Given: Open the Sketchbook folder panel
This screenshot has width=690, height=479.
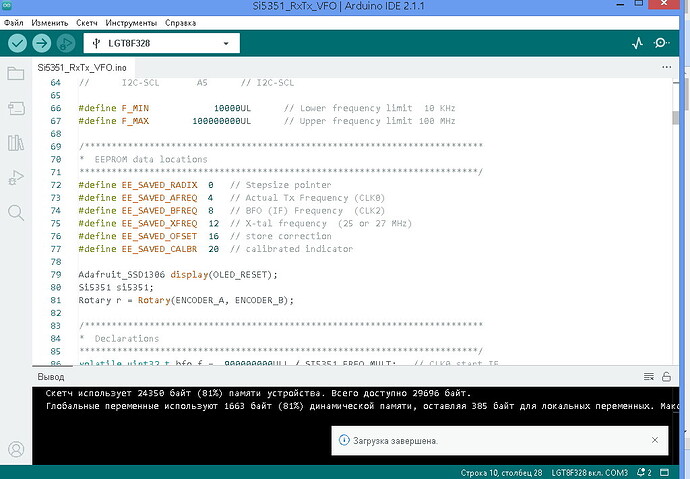Looking at the screenshot, I should (x=16, y=73).
